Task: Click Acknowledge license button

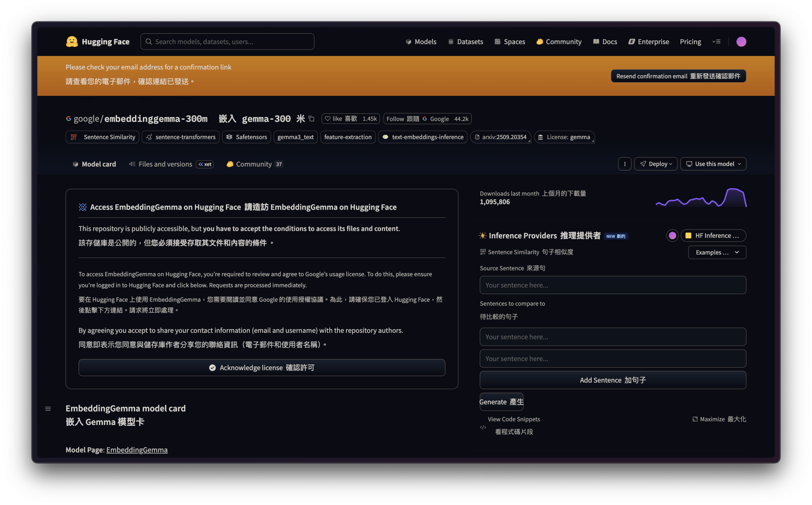Action: pyautogui.click(x=262, y=367)
